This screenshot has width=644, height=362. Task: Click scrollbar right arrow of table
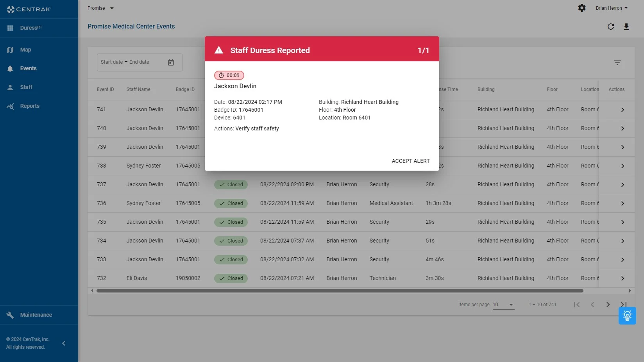(x=630, y=291)
